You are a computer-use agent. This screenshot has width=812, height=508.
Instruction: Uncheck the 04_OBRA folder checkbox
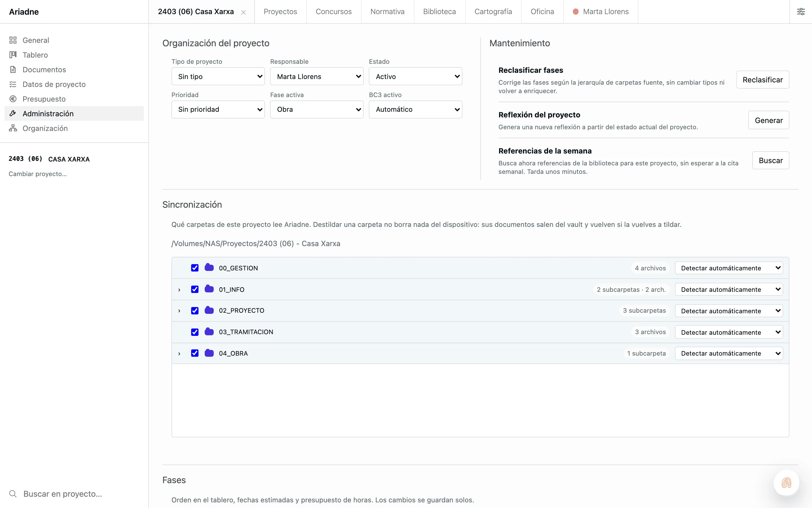[x=195, y=353]
